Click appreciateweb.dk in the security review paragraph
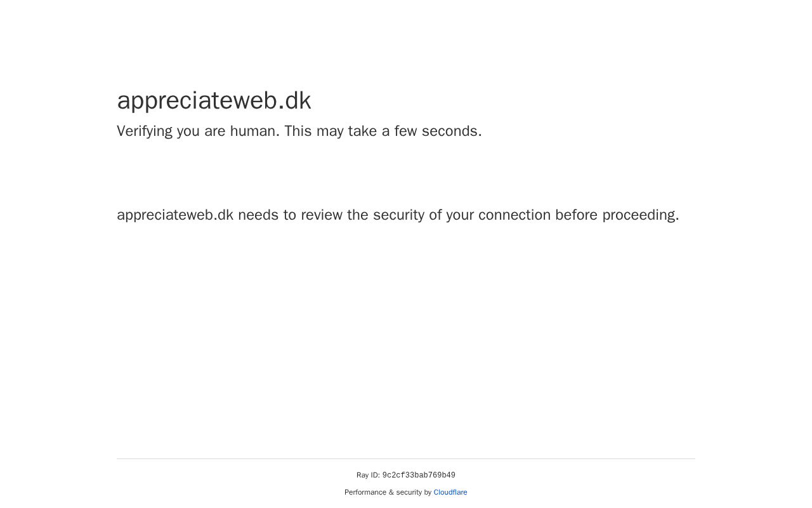Image resolution: width=812 pixels, height=508 pixels. [x=175, y=215]
